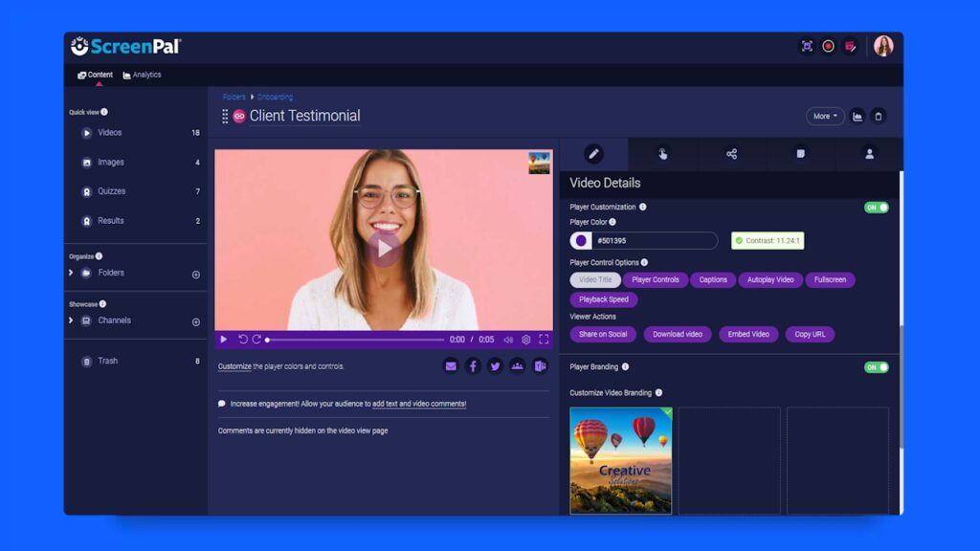
Task: Disable Player Branding
Action: click(x=875, y=366)
